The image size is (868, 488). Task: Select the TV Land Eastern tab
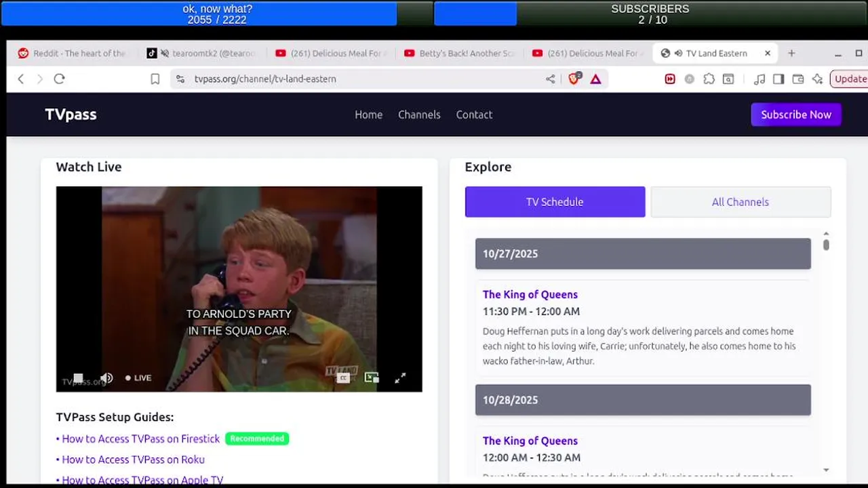pos(716,53)
